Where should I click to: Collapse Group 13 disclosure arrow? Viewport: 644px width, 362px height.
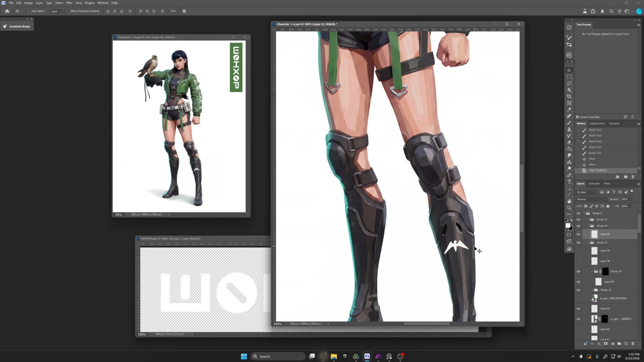[x=588, y=243]
